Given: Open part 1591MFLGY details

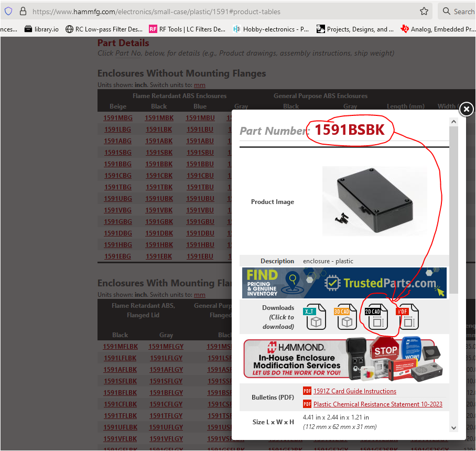Looking at the screenshot, I should tap(166, 347).
